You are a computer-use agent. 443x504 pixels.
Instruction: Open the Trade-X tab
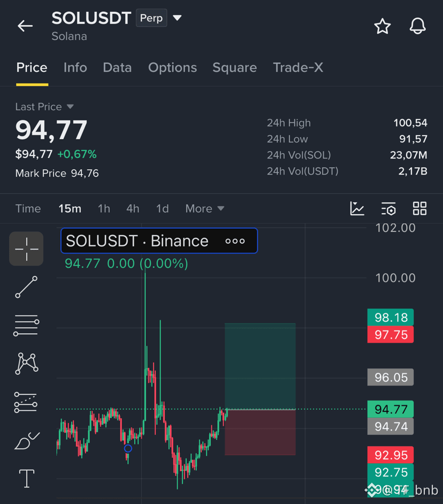tap(298, 67)
